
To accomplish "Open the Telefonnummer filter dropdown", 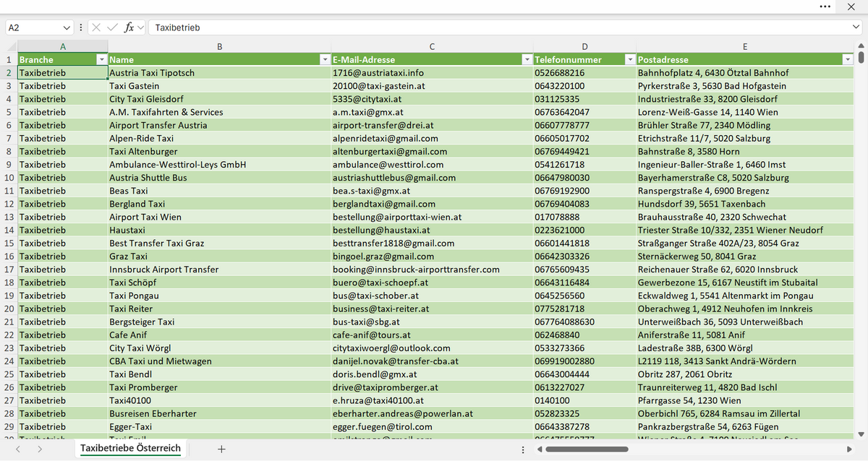I will tap(630, 59).
